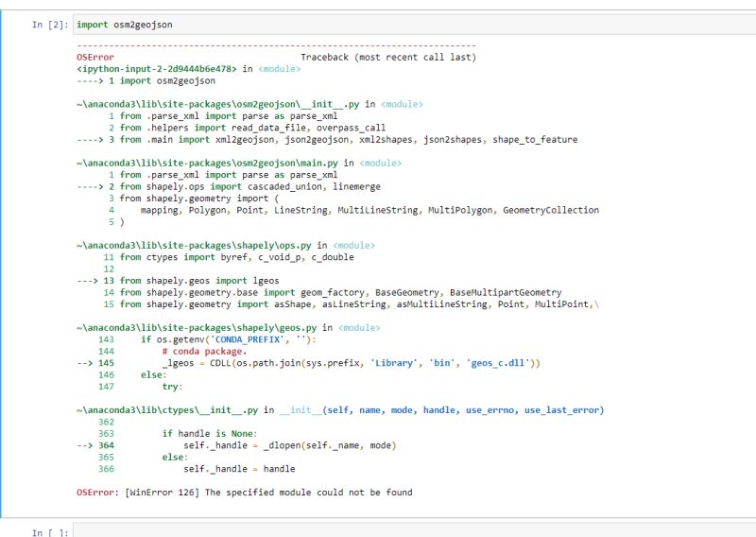Viewport: 756px width, 537px height.
Task: Click line 11 from ctypes import byref
Action: pos(229,257)
